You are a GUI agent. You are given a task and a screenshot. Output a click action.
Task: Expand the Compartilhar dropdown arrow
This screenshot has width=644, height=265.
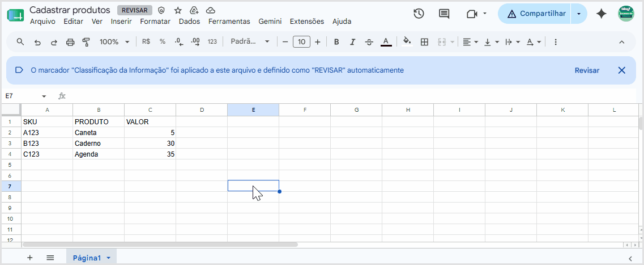pos(579,14)
